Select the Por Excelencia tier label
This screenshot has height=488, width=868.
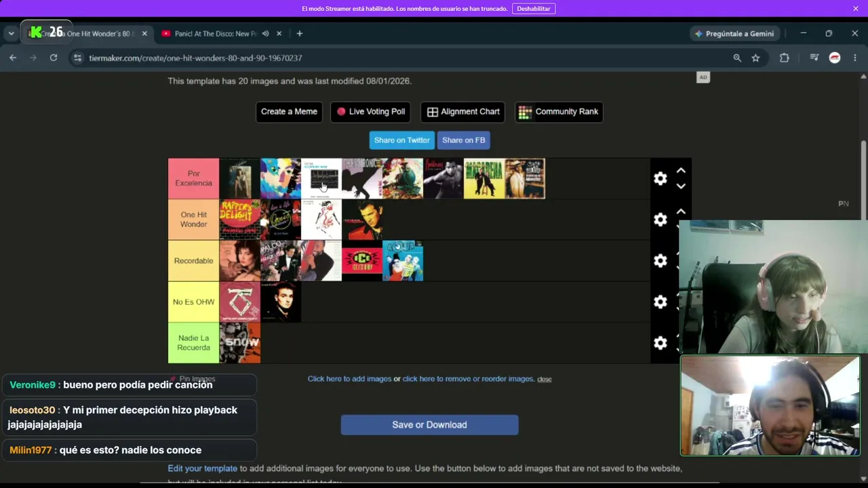(194, 178)
